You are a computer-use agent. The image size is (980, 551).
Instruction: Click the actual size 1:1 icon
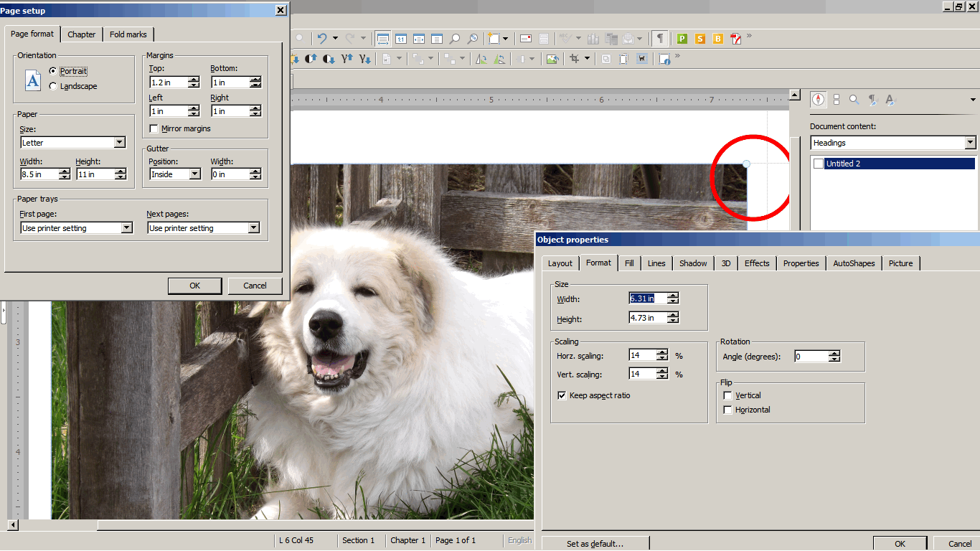[400, 39]
